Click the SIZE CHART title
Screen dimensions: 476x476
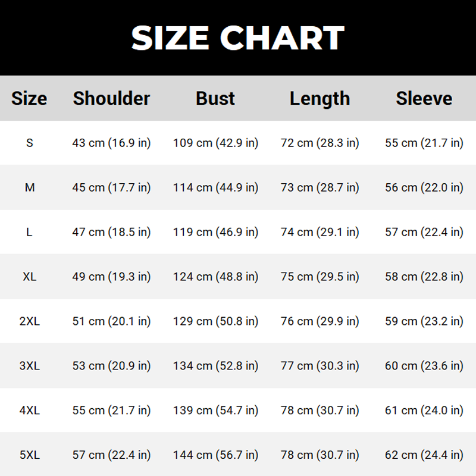[237, 37]
